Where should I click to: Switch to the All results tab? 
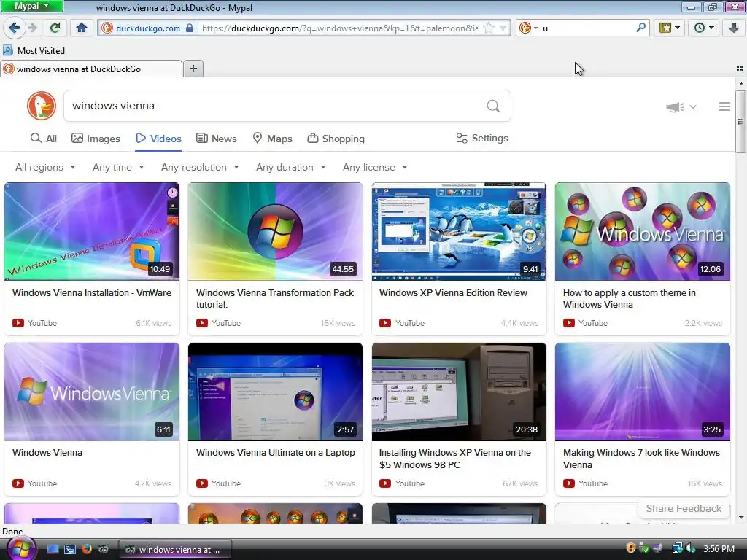(x=44, y=139)
